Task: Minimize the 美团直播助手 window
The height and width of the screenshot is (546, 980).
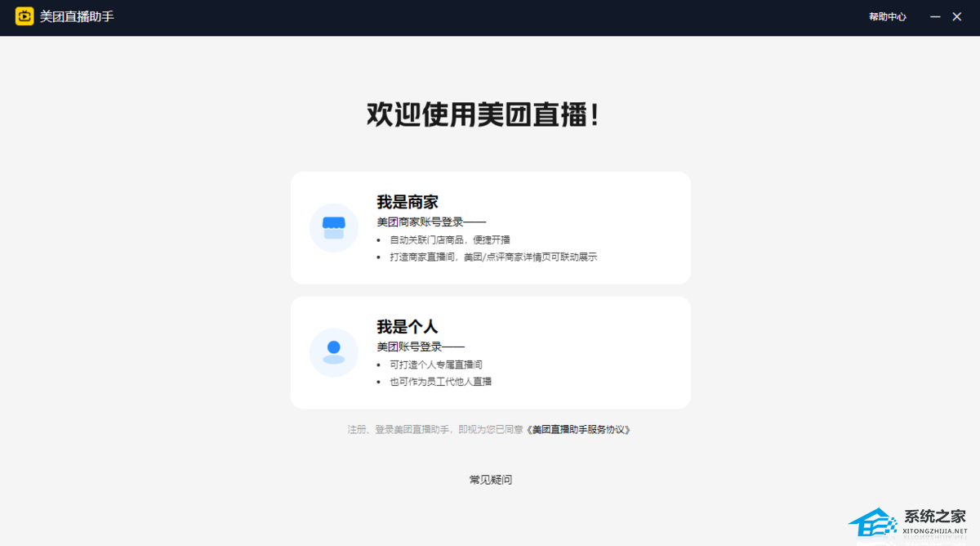Action: (936, 16)
